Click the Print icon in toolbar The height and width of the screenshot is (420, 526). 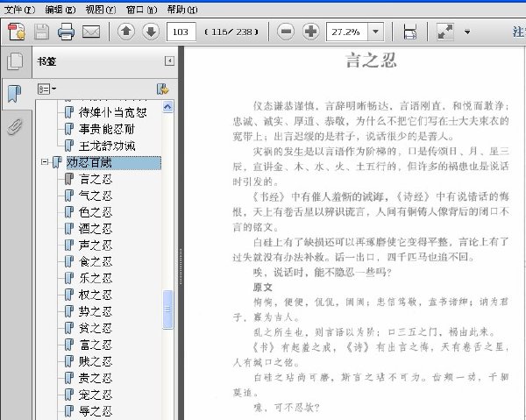click(x=66, y=32)
